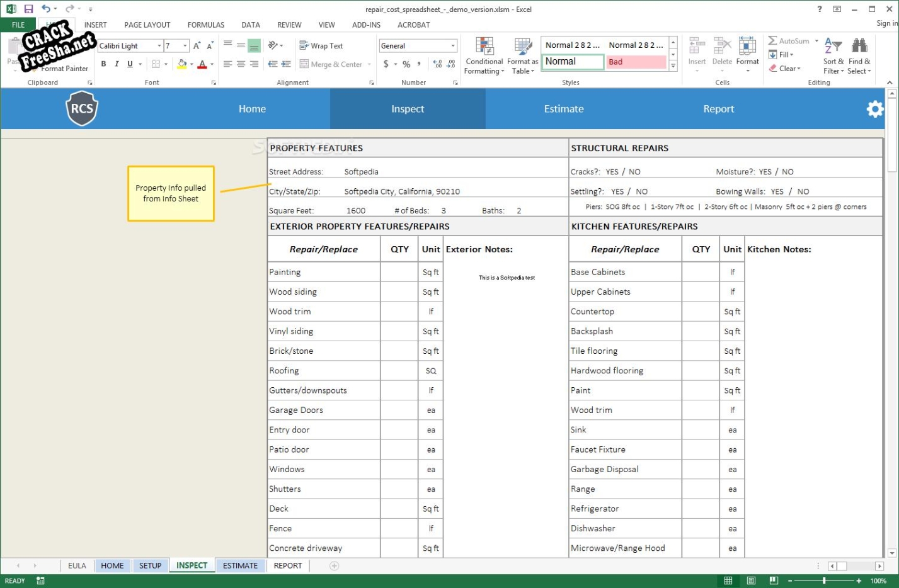Viewport: 899px width, 588px height.
Task: Click the QTY cell for Painting
Action: pos(399,272)
